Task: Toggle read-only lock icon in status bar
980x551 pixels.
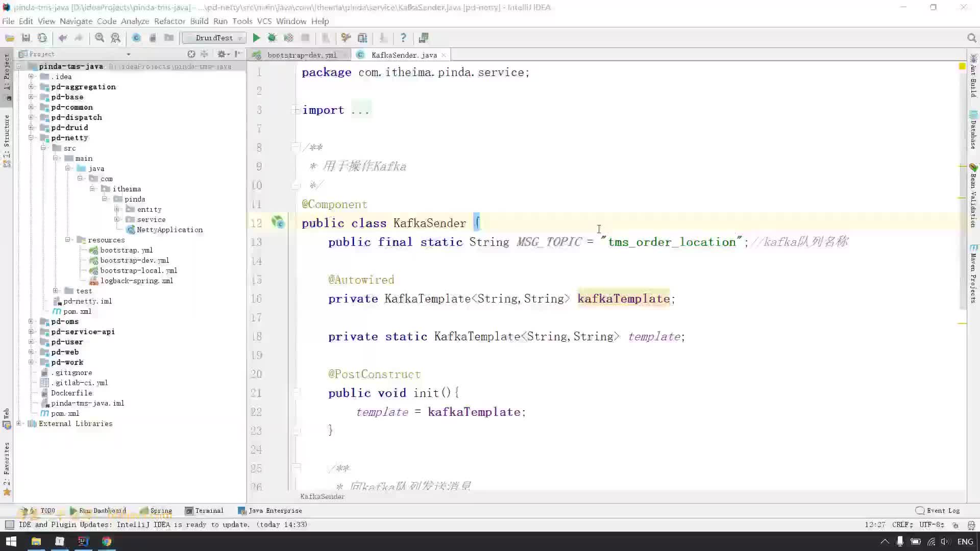Action: 955,524
